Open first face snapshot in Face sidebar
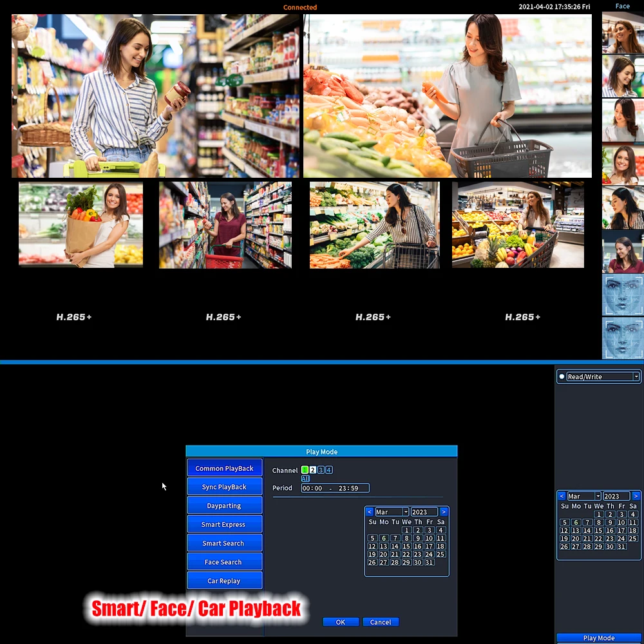The image size is (644, 644). pos(623,33)
